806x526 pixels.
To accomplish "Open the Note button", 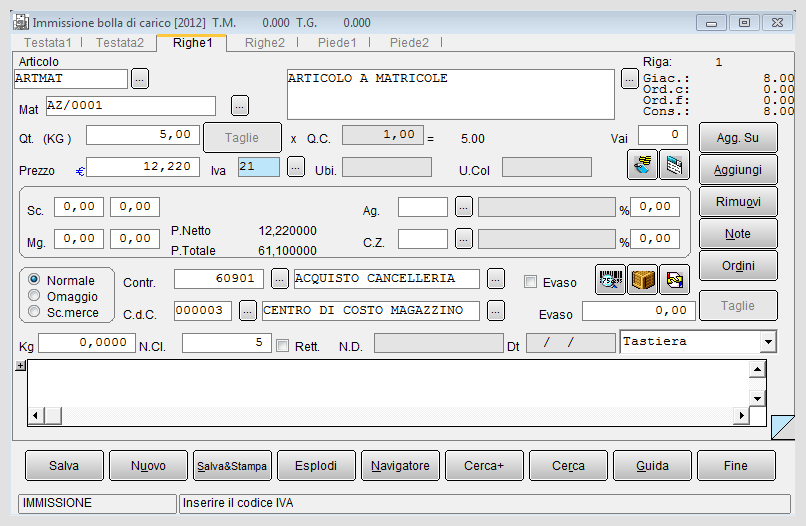I will coord(738,233).
